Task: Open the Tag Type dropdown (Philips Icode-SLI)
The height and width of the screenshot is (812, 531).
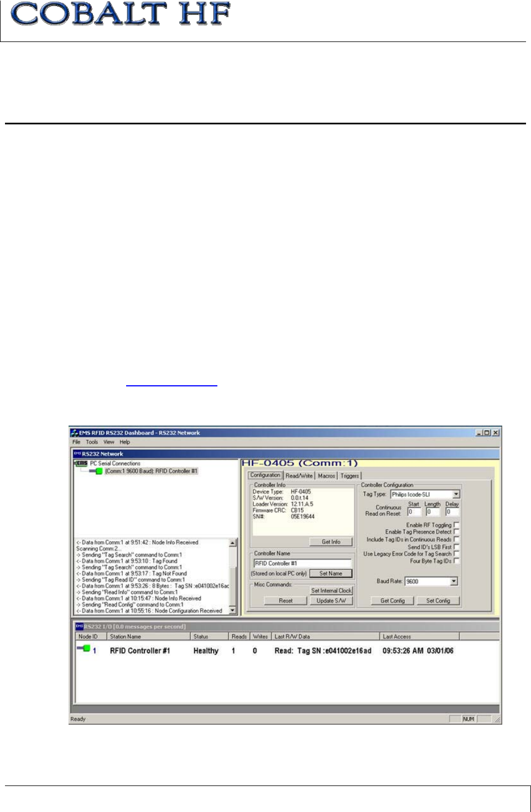Action: pyautogui.click(x=456, y=495)
